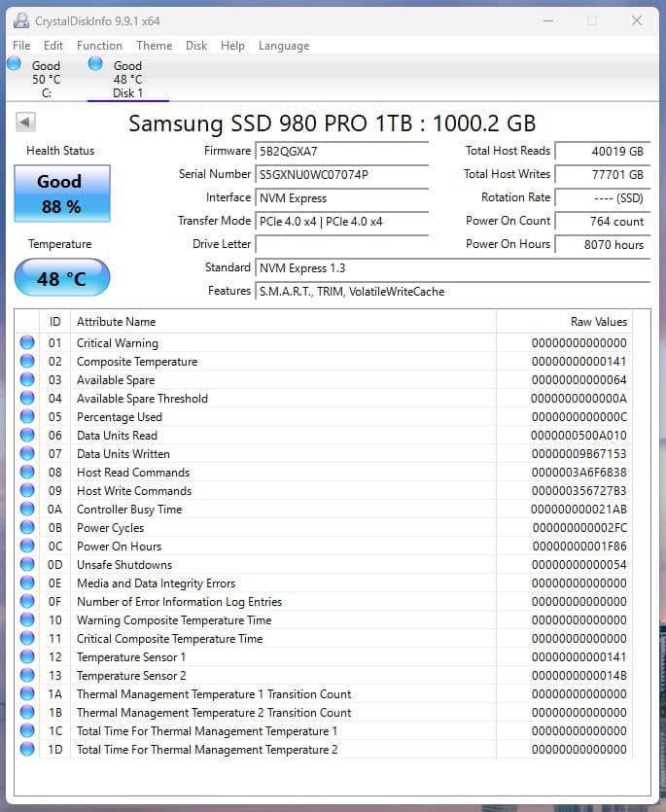Click the empty Drive Letter field
The height and width of the screenshot is (812, 666).
(342, 244)
